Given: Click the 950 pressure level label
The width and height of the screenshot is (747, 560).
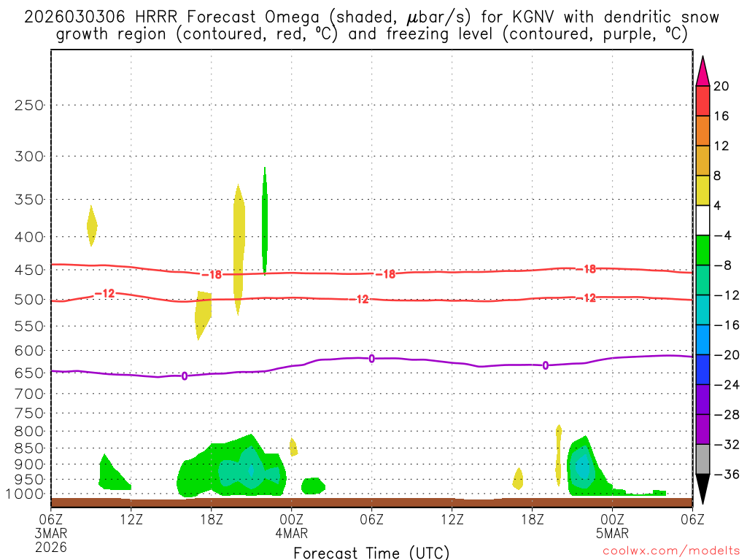Looking at the screenshot, I should [x=29, y=480].
